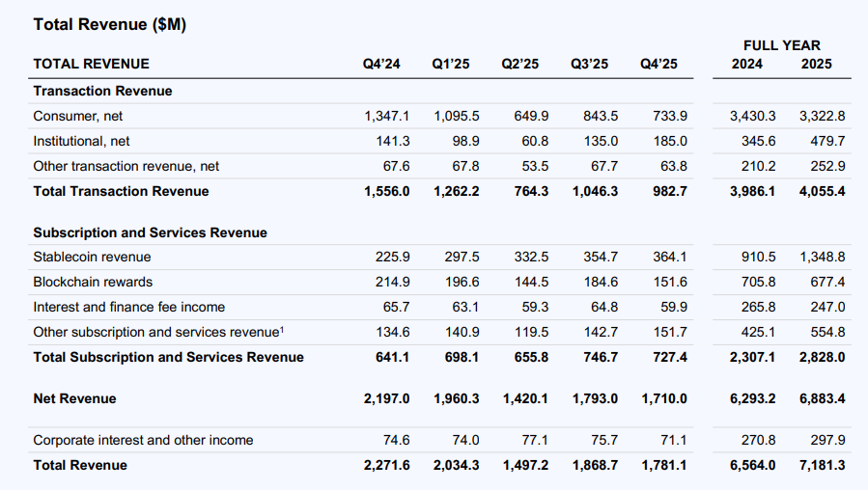Click the Q2'25 column header
This screenshot has height=490, width=868.
point(520,65)
